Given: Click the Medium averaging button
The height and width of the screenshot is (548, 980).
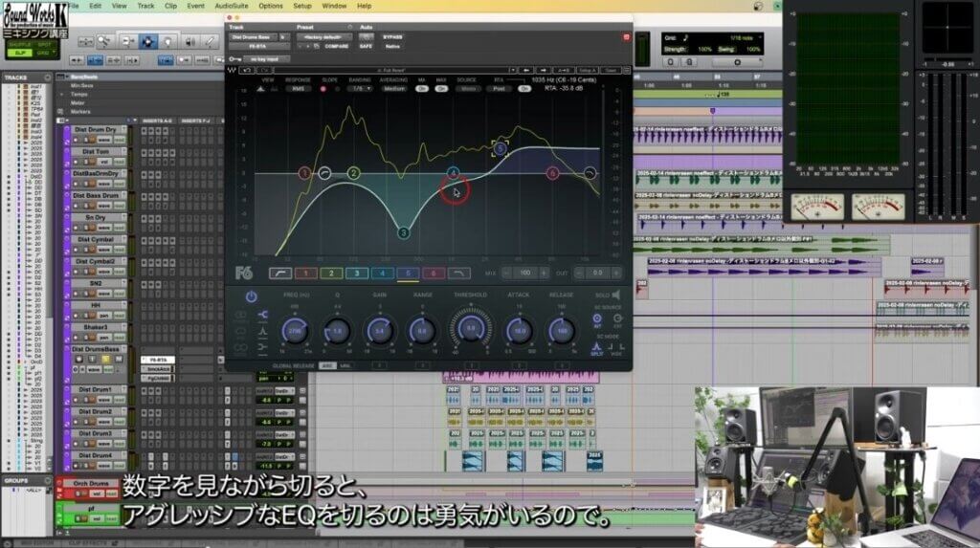Looking at the screenshot, I should (393, 89).
